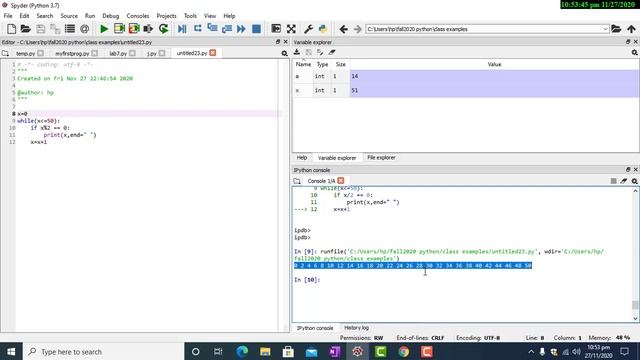
Task: Run selection or current line icon
Action: pos(148,29)
